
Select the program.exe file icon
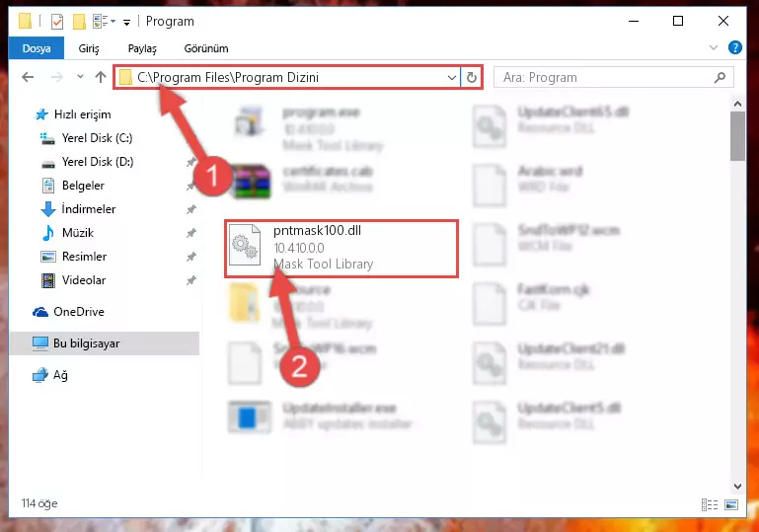pos(250,121)
